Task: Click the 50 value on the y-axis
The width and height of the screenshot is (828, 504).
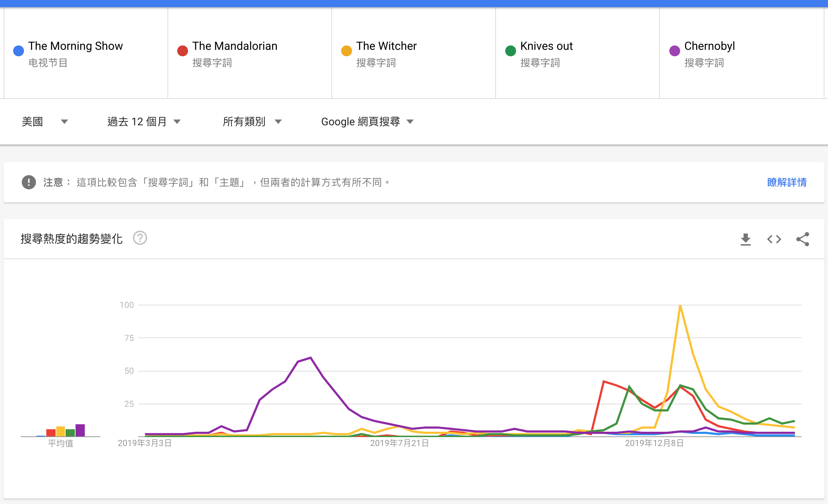Action: tap(129, 371)
